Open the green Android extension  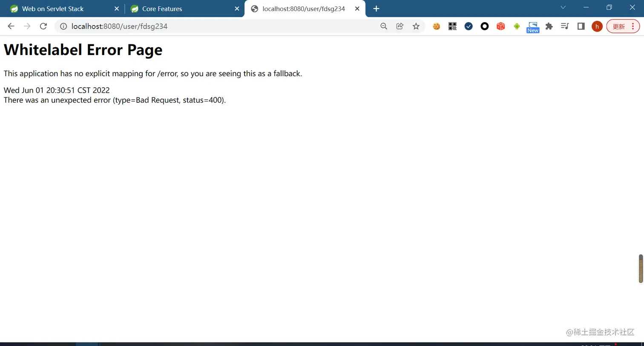point(517,26)
